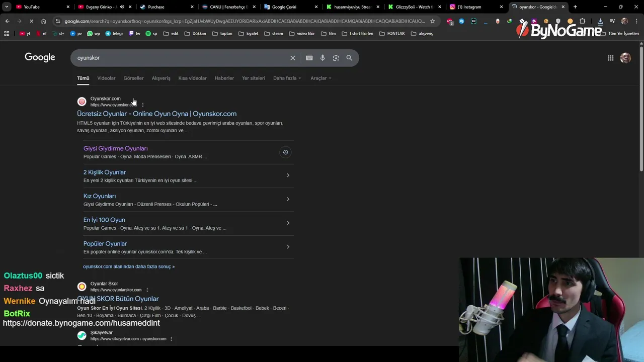644x362 pixels.
Task: Open the Ücretsiz Oyunlar - Online Oyun Oyna link
Action: (156, 114)
